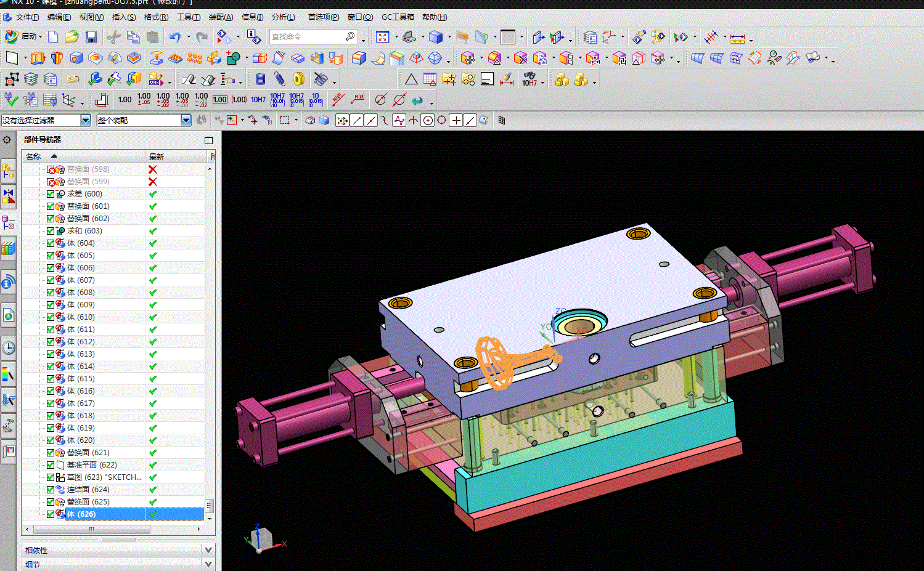Screen dimensions: 924x571
Task: Click the Fit view icon
Action: tap(382, 38)
